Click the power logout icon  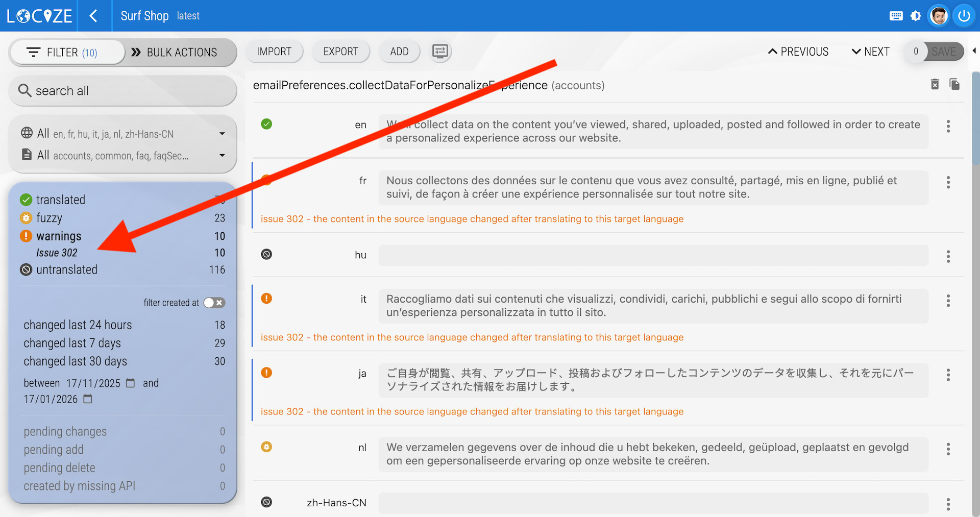click(x=964, y=16)
